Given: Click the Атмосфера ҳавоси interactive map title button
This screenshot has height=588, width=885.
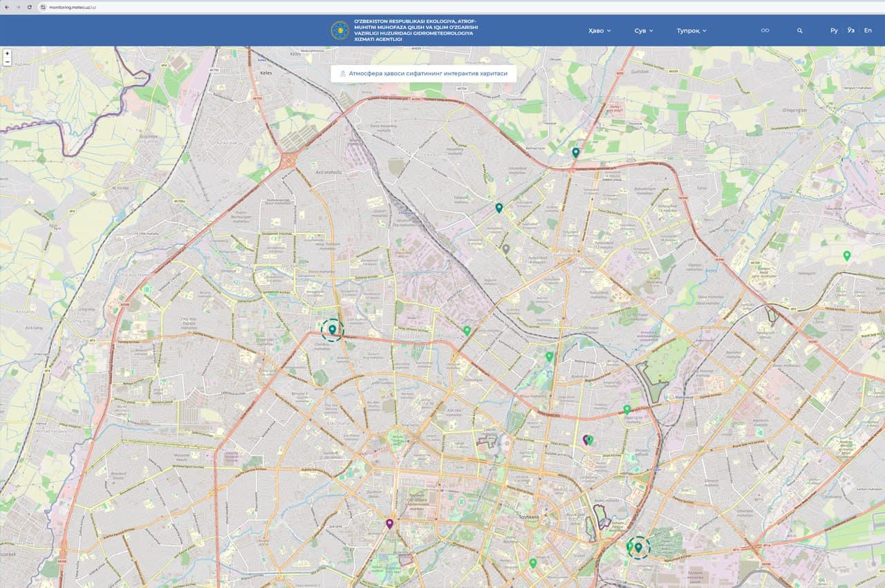Looking at the screenshot, I should 423,73.
